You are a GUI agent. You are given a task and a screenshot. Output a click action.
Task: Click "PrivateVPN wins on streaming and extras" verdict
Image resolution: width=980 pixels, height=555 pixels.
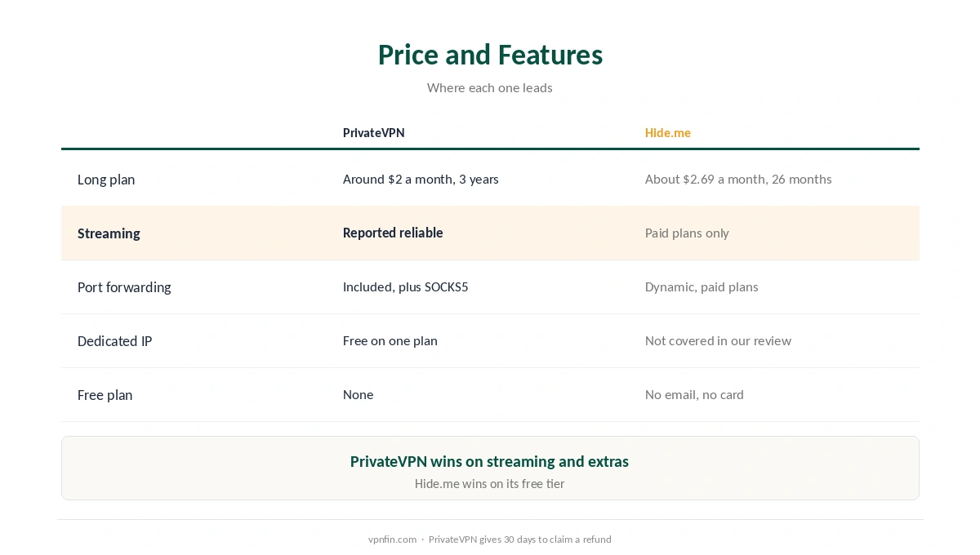click(x=490, y=461)
